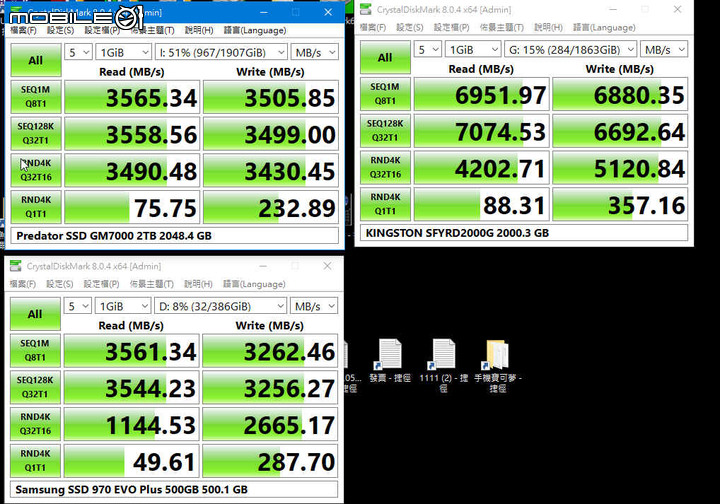Open drive selector showing G: 15%
720x504 pixels.
(571, 50)
